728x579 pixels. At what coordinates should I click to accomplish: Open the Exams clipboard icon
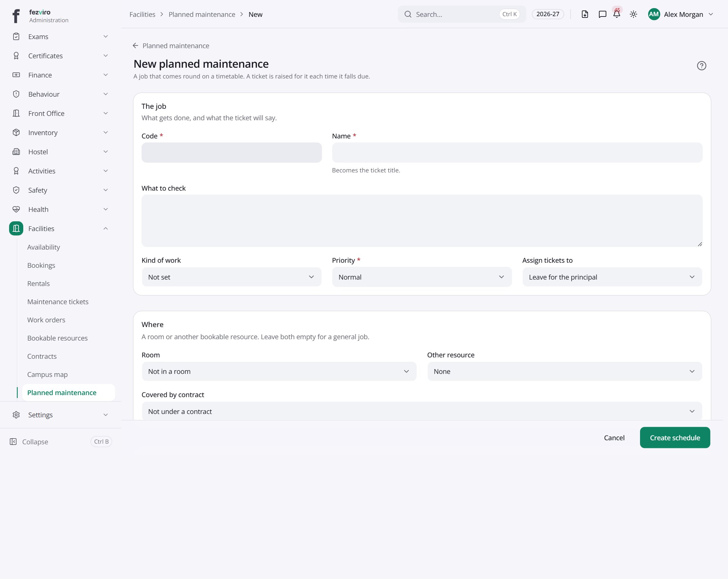[x=16, y=36]
